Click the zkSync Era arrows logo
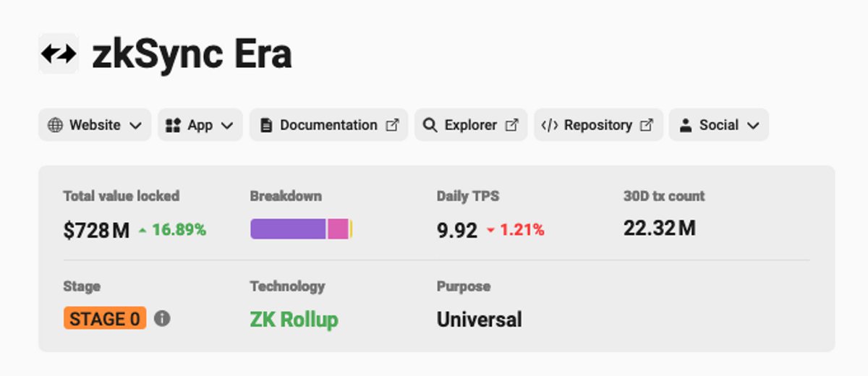This screenshot has height=376, width=868. (58, 54)
